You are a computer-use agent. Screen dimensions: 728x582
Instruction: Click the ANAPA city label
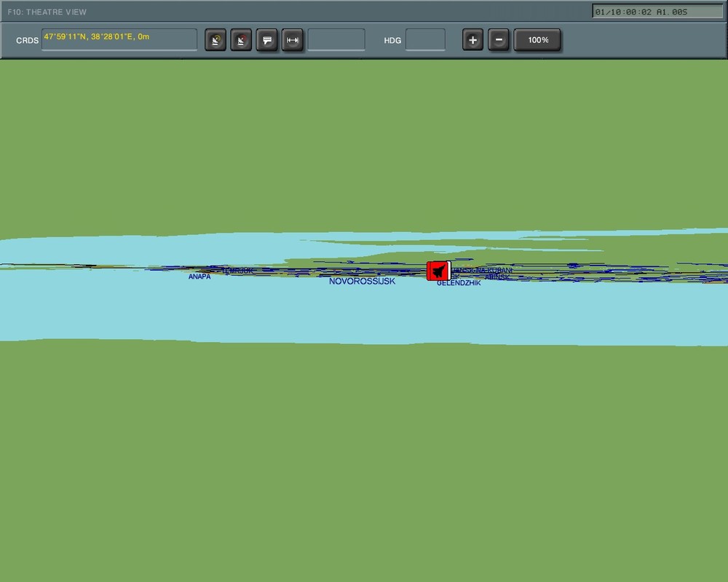[x=198, y=276]
